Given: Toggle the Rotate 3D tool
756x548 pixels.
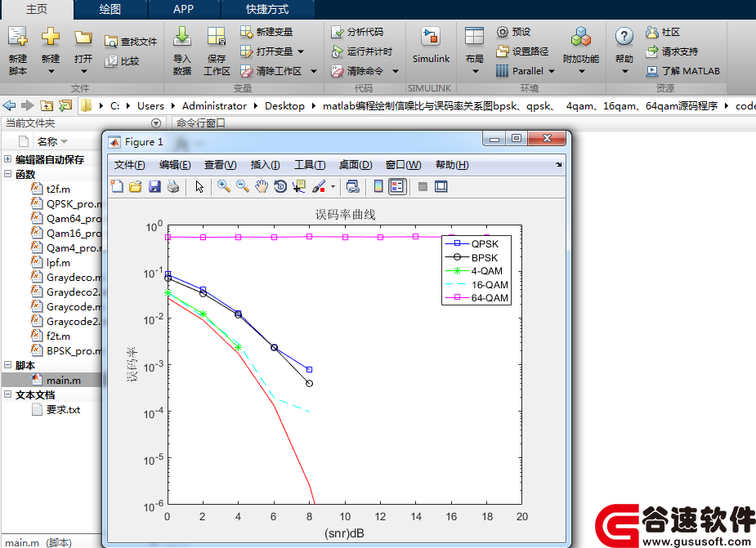Looking at the screenshot, I should [x=280, y=186].
